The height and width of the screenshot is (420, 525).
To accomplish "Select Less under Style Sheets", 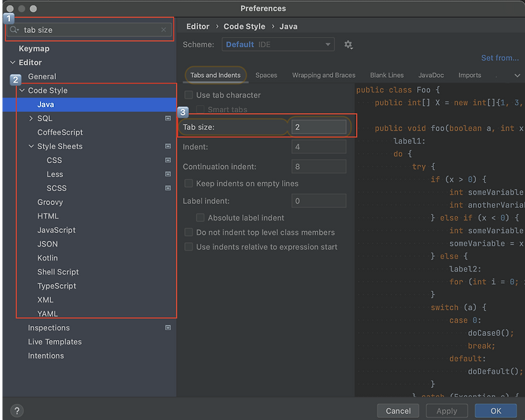I will pos(55,174).
